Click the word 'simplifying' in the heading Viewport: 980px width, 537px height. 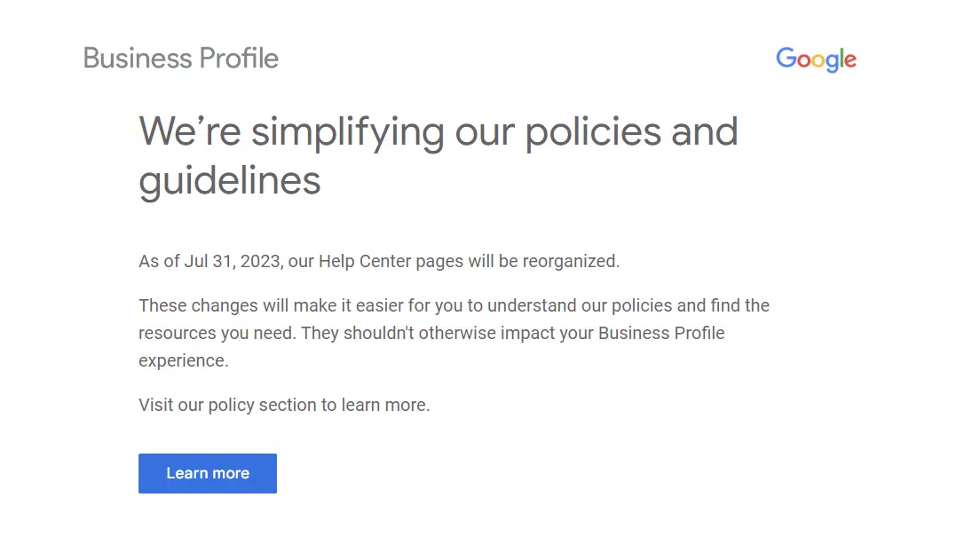pos(347,132)
